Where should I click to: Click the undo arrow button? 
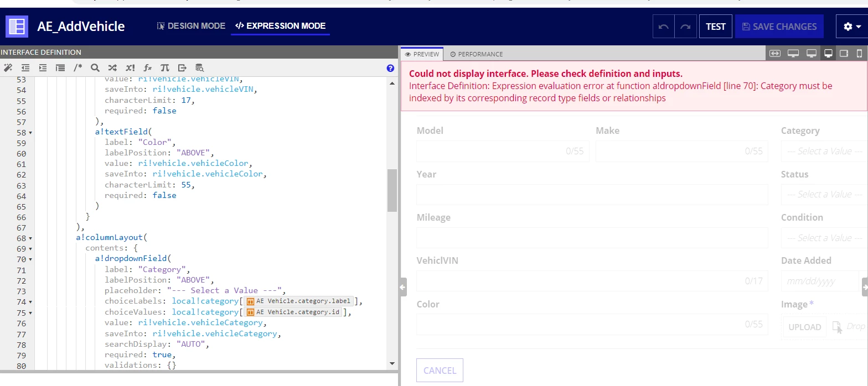[x=664, y=27]
